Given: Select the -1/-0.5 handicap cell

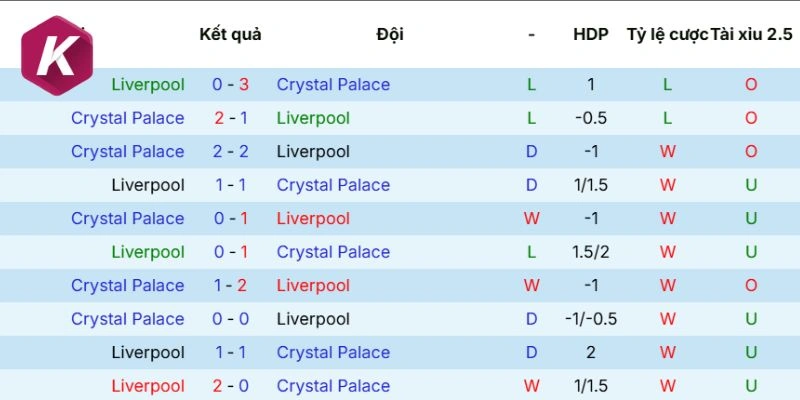Looking at the screenshot, I should 591,319.
